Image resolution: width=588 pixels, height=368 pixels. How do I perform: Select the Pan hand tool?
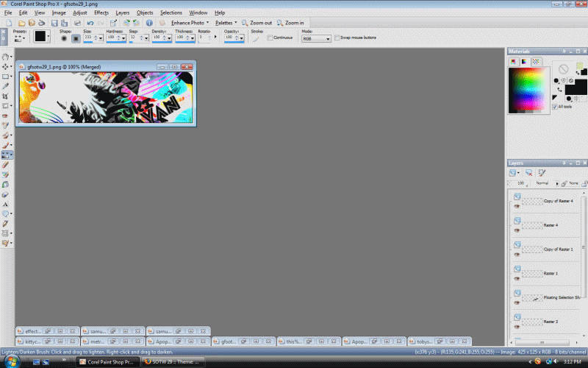[5, 57]
